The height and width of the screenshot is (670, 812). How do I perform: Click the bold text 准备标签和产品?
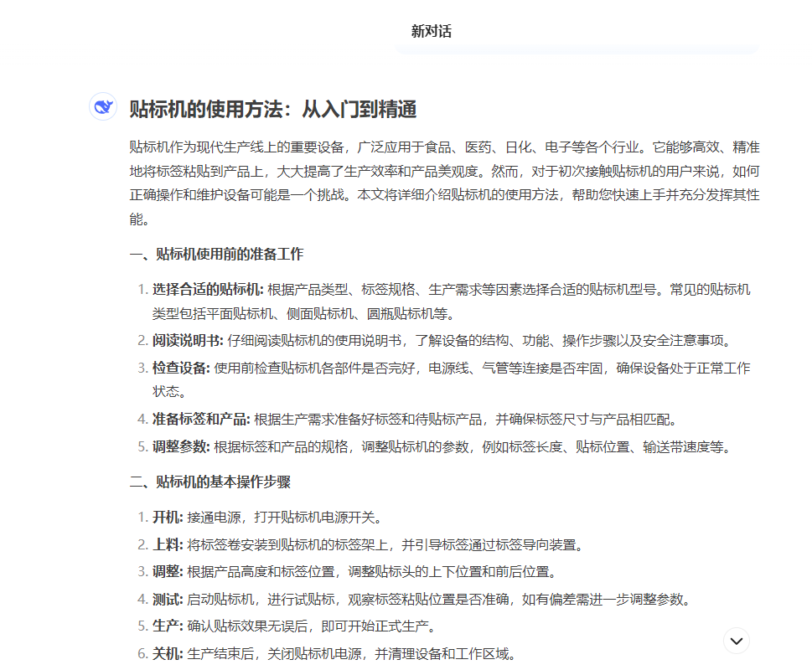[201, 419]
